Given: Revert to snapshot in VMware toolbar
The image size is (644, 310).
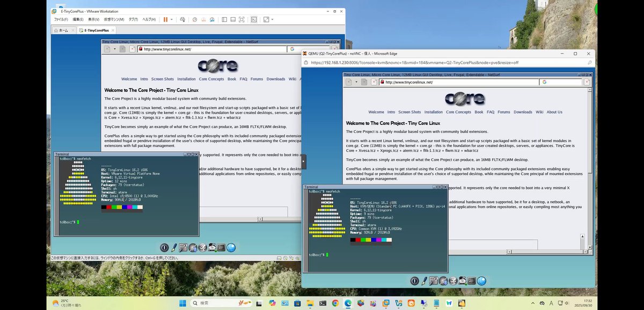Looking at the screenshot, I should pyautogui.click(x=203, y=19).
